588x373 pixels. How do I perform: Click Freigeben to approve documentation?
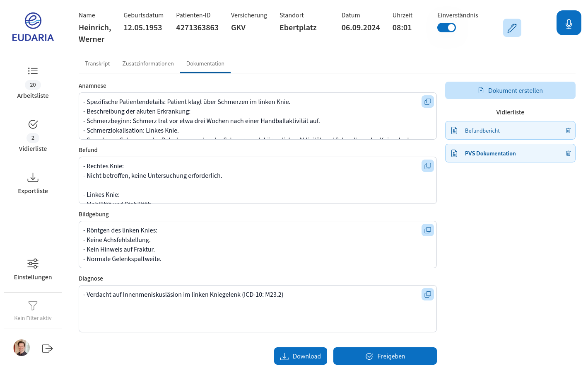(385, 356)
